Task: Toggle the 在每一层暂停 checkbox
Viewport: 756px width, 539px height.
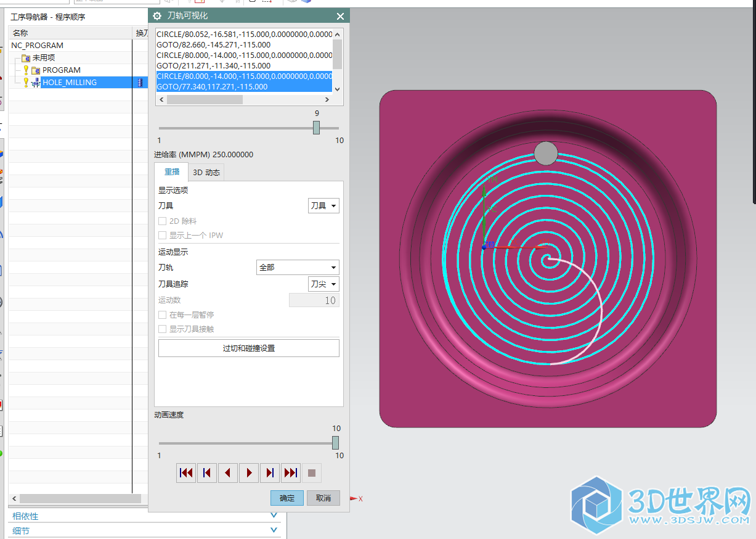Action: [163, 315]
